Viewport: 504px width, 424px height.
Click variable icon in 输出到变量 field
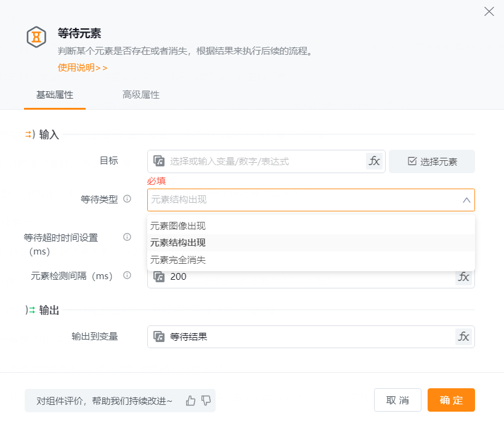click(x=159, y=336)
